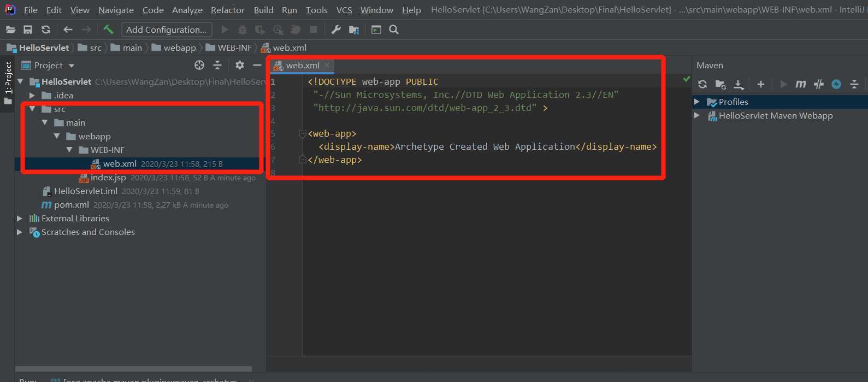Reimport all Maven projects

pos(702,84)
